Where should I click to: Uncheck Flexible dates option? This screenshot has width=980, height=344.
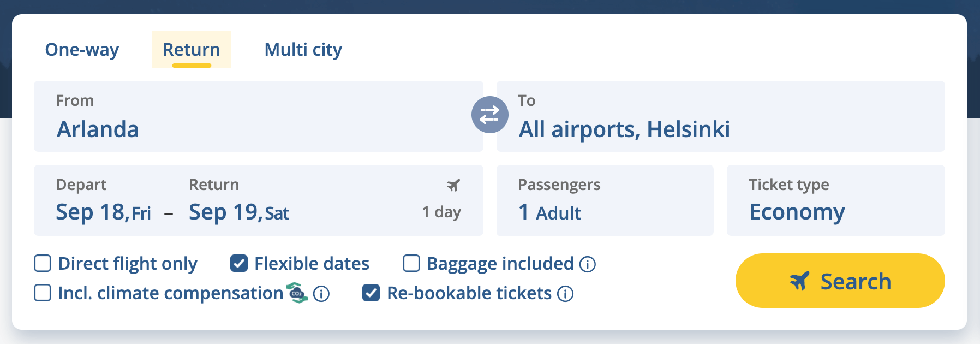click(x=239, y=264)
